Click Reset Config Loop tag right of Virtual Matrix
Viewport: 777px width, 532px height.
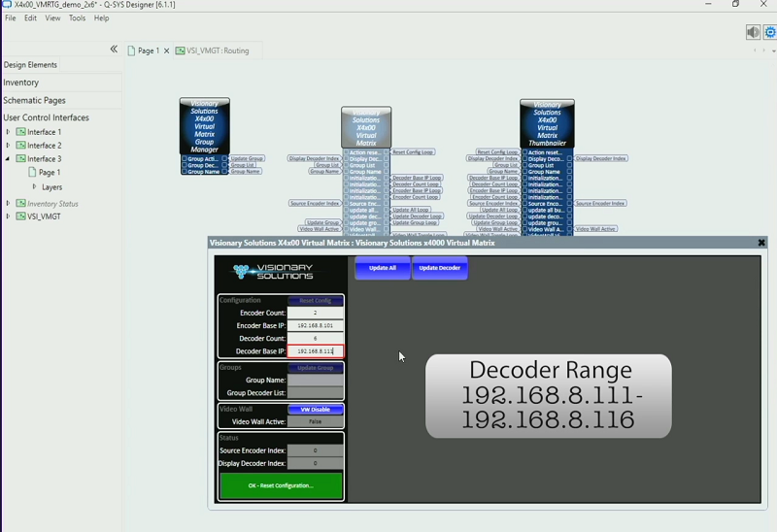(x=414, y=151)
